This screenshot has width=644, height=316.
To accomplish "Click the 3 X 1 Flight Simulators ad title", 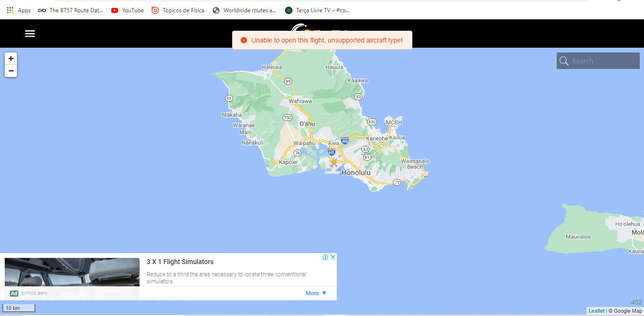I will click(x=180, y=262).
